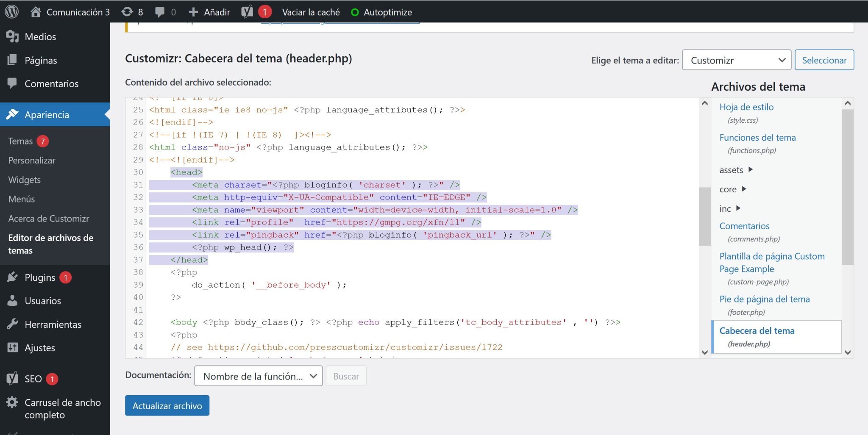The image size is (868, 435).
Task: Click the Temas update count badge
Action: pos(43,141)
